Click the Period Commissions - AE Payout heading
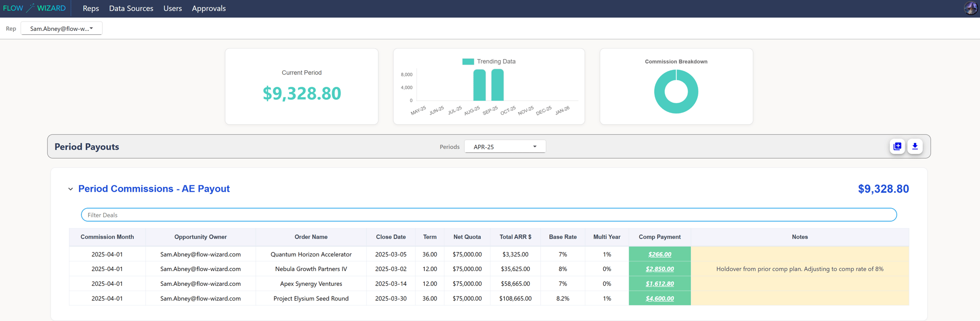This screenshot has width=980, height=321. pyautogui.click(x=154, y=189)
